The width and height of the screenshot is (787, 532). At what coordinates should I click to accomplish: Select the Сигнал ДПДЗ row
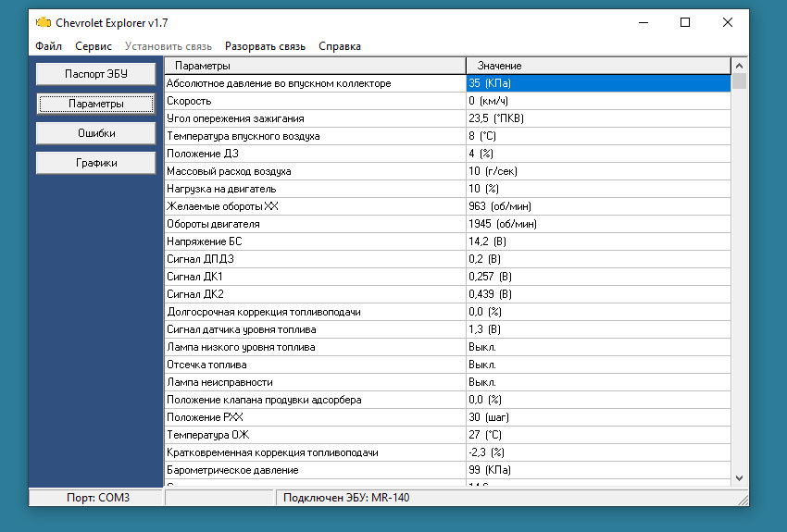coord(448,259)
